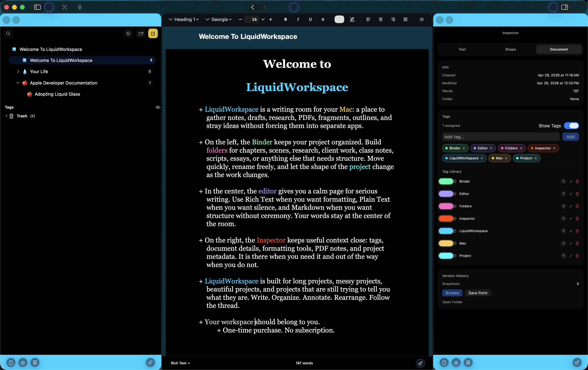588x370 pixels.
Task: Click the import icon in the inspector footer
Action: [456, 362]
